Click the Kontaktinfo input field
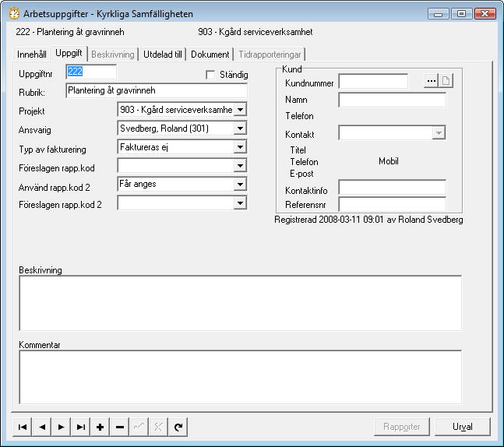 click(392, 188)
